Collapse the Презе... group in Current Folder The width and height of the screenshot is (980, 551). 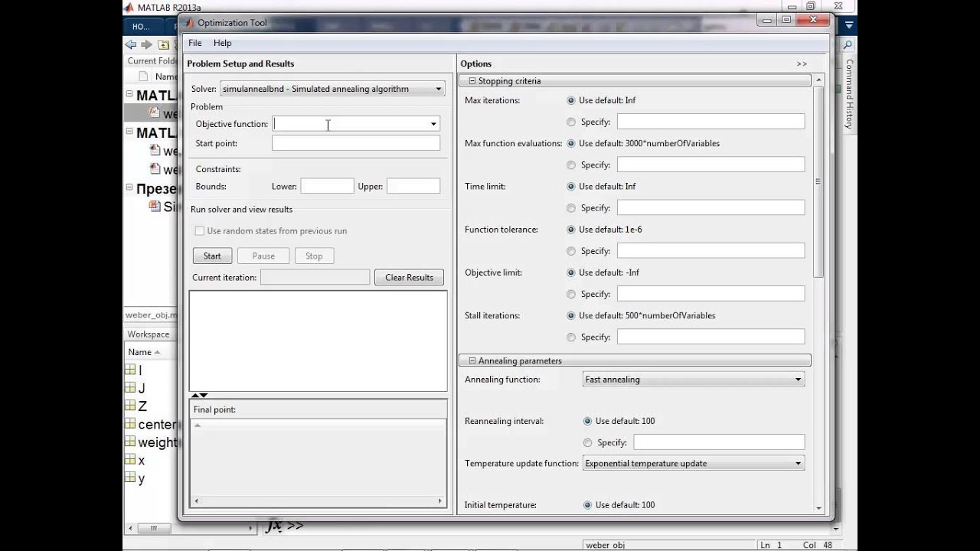point(129,188)
